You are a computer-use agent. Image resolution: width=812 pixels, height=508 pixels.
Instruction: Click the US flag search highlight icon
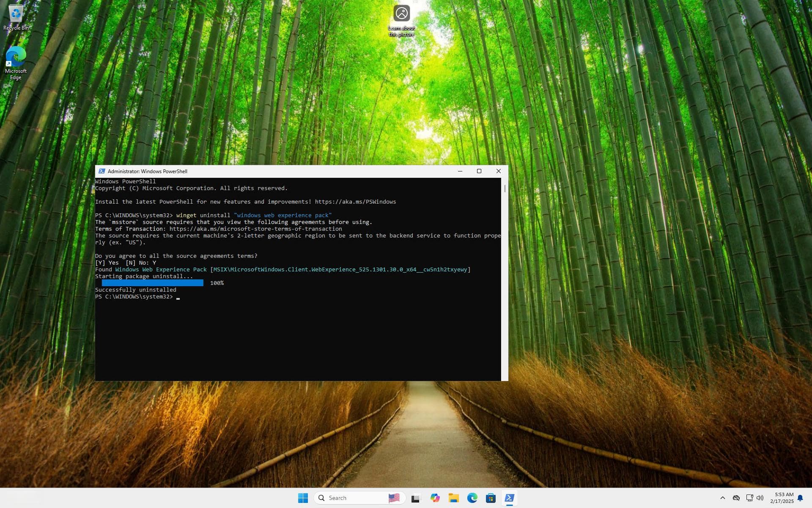pyautogui.click(x=394, y=498)
